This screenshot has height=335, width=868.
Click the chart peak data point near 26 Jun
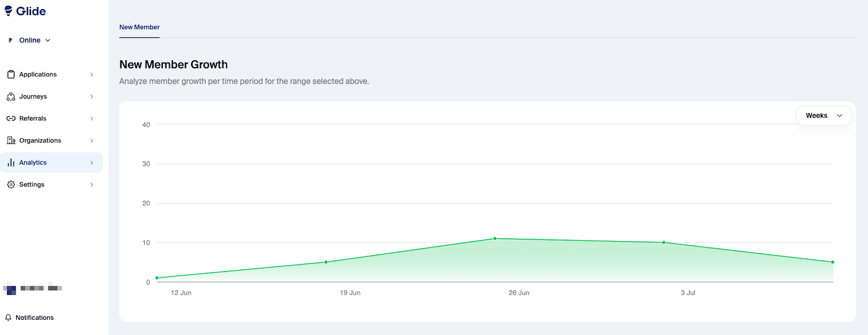click(x=495, y=239)
